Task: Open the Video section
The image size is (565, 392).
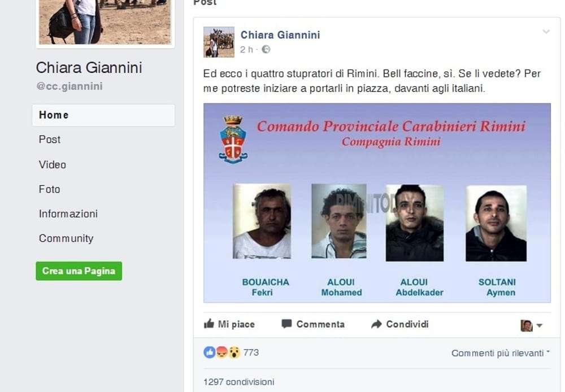Action: click(52, 165)
